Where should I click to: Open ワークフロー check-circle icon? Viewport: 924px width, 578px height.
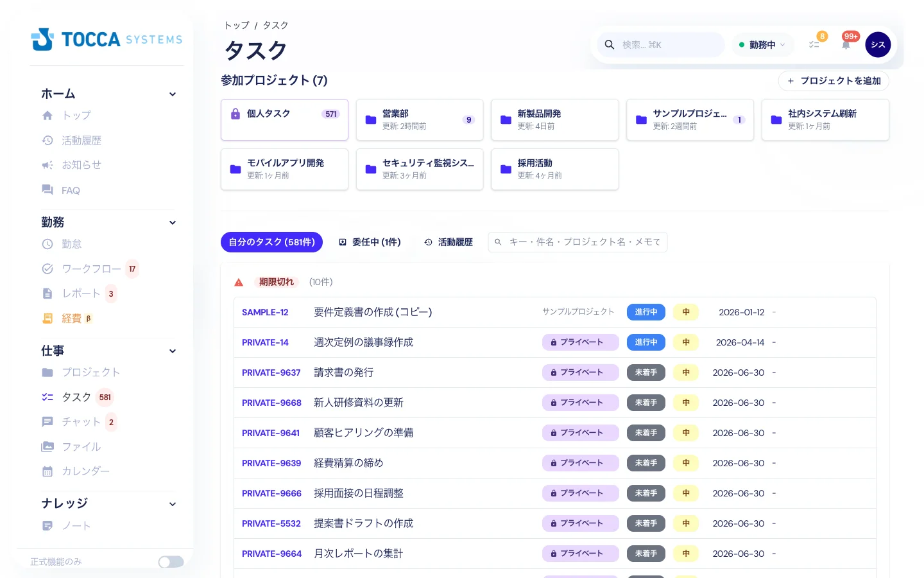click(47, 269)
